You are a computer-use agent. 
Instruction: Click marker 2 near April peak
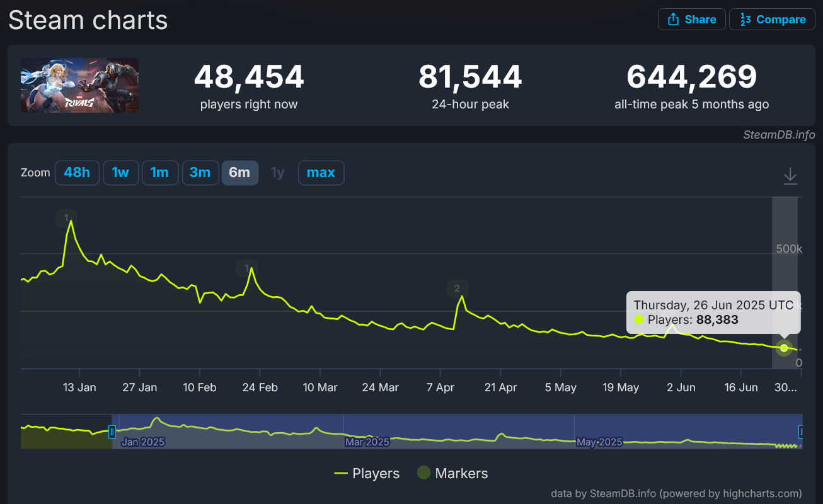coord(457,289)
